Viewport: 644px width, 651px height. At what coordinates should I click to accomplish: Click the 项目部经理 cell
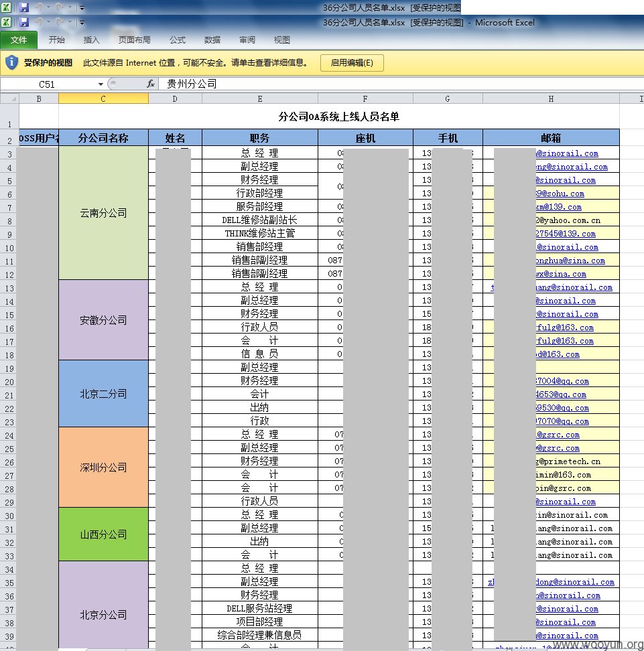click(x=260, y=622)
